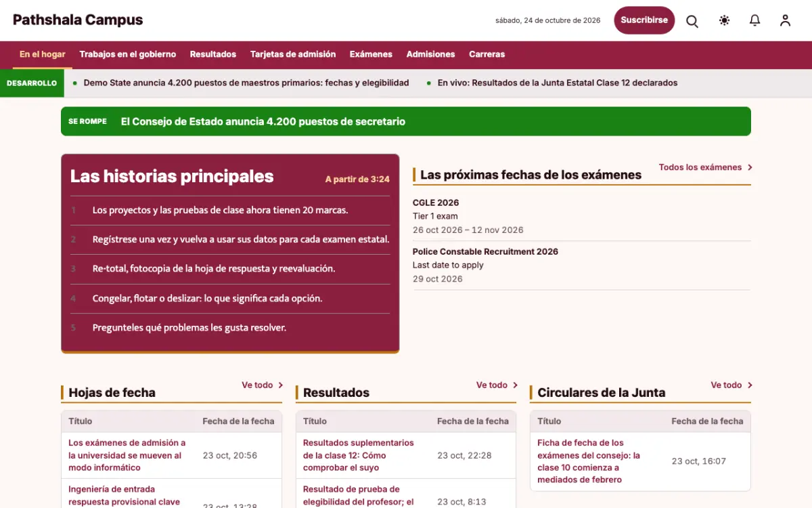Click the 23 oct, 22:28 timestamp

click(x=464, y=455)
